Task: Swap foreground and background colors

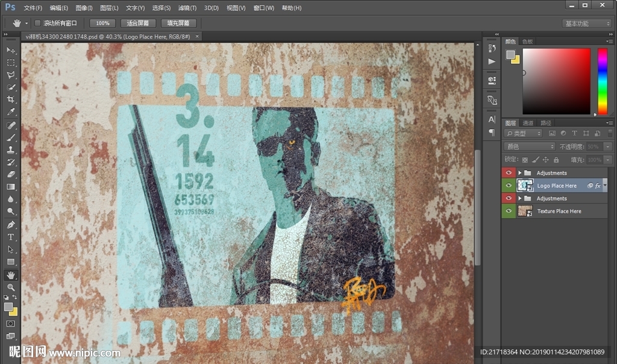Action: pos(14,297)
